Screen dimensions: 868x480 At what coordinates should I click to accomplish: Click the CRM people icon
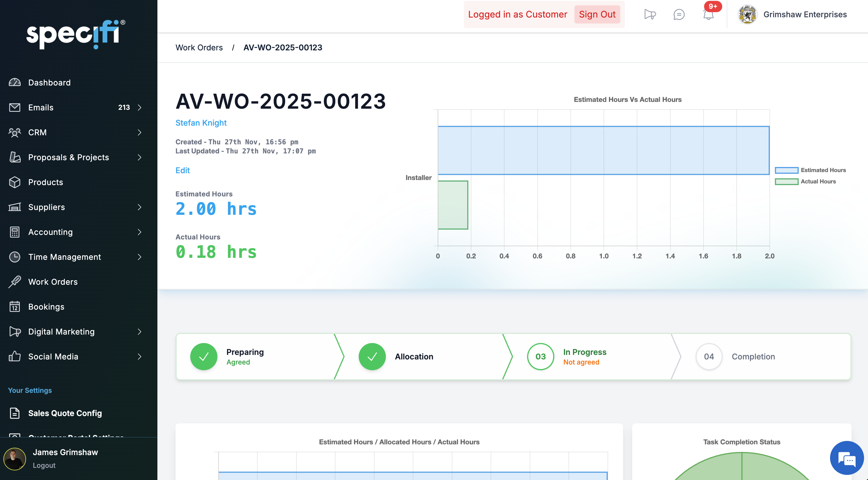pyautogui.click(x=14, y=132)
